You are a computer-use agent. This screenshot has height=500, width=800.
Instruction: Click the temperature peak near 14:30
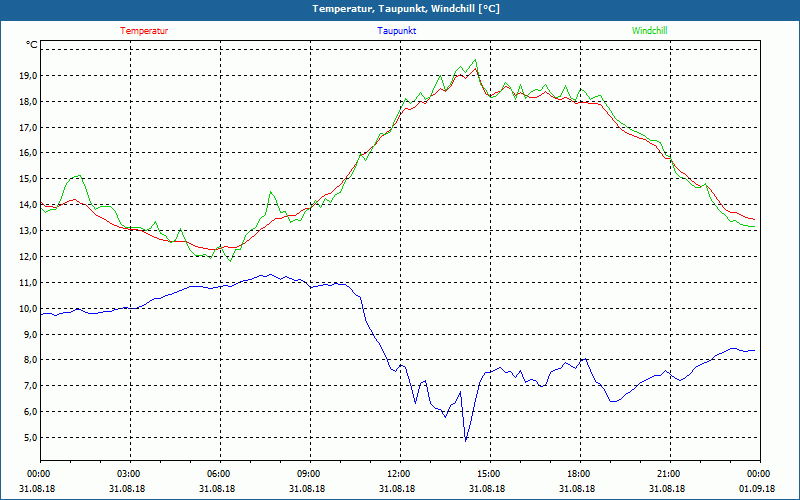tap(476, 68)
